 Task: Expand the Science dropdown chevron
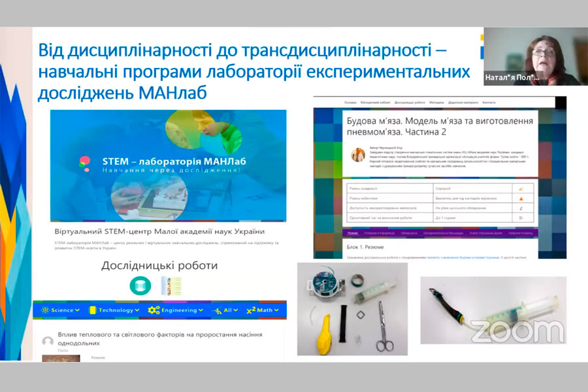coord(77,310)
